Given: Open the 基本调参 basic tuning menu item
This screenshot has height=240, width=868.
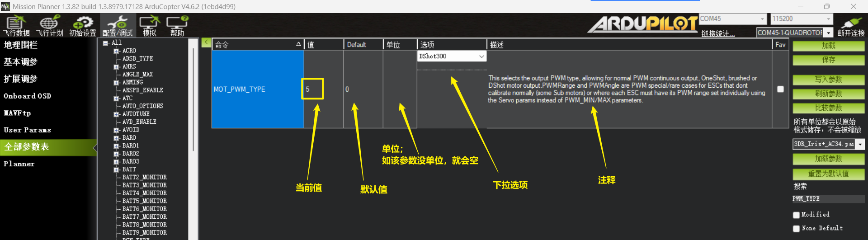Looking at the screenshot, I should point(21,62).
